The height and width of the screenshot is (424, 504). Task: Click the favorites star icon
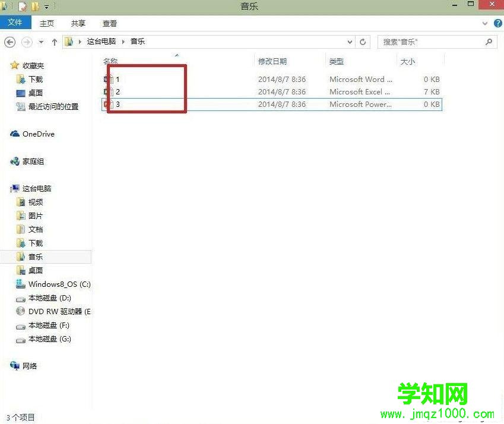15,65
